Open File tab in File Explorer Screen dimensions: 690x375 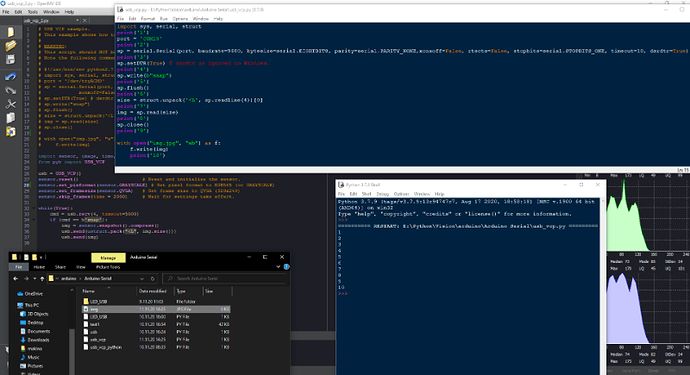click(x=18, y=267)
